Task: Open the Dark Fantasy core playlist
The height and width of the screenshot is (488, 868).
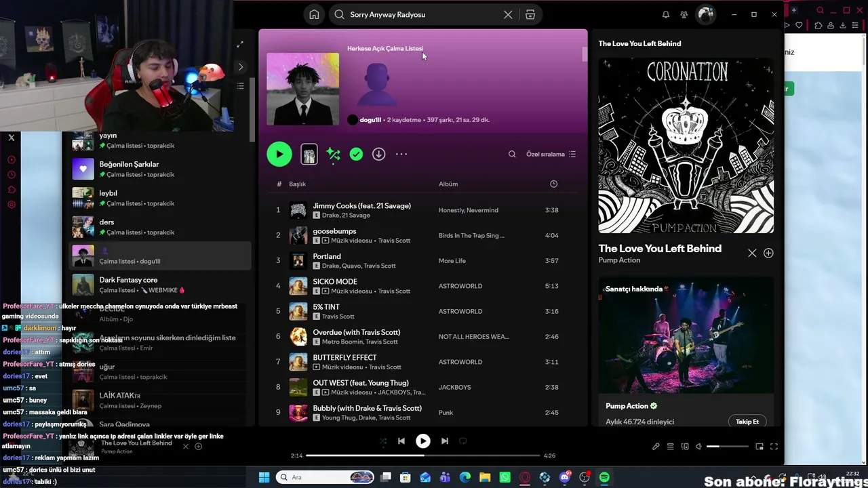Action: pyautogui.click(x=161, y=285)
